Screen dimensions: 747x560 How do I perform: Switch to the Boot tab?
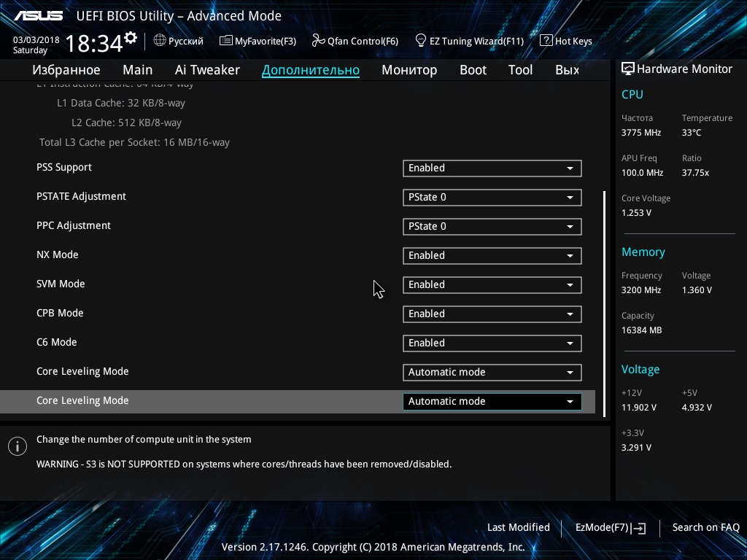click(473, 70)
